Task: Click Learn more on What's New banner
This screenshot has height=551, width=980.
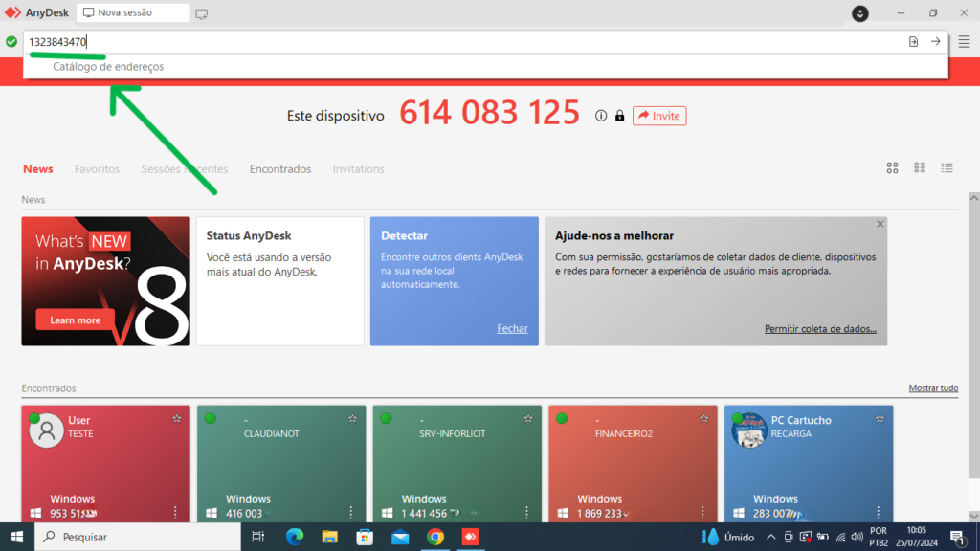Action: point(75,320)
